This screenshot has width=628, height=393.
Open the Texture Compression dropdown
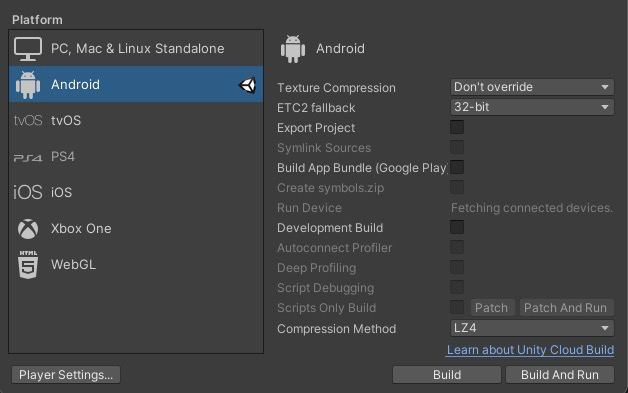pos(532,87)
